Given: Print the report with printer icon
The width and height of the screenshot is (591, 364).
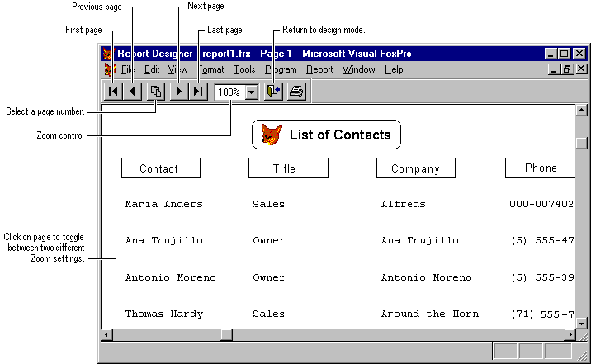Looking at the screenshot, I should [x=296, y=91].
